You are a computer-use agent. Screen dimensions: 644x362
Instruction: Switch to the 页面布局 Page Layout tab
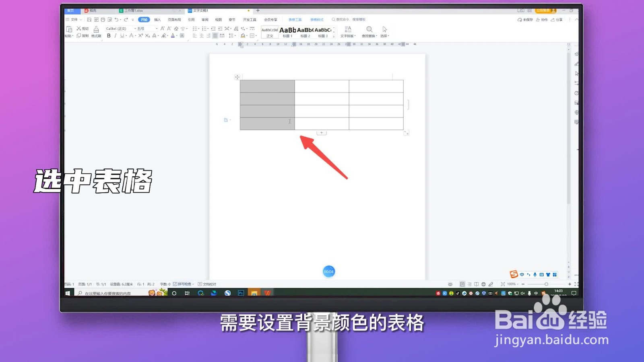point(174,19)
